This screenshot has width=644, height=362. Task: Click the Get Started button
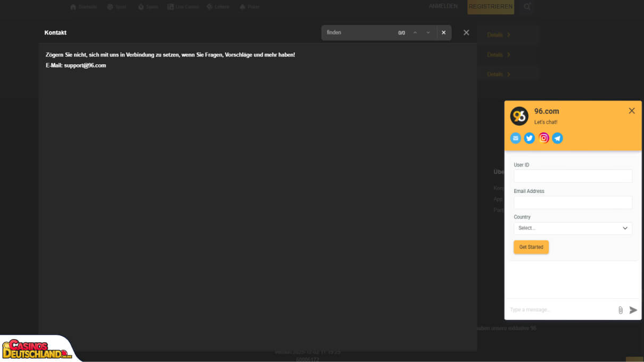point(531,247)
